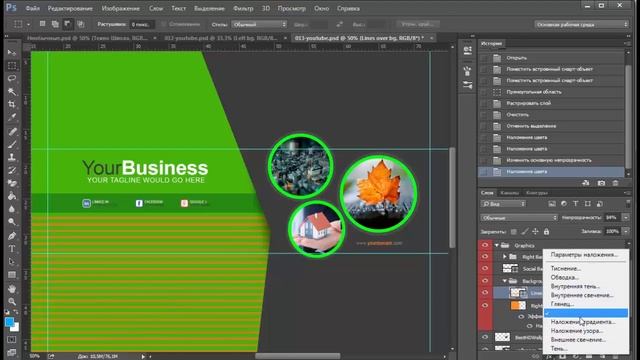Choose Параметры наложения in effects menu
This screenshot has width=640, height=360.
[x=584, y=255]
